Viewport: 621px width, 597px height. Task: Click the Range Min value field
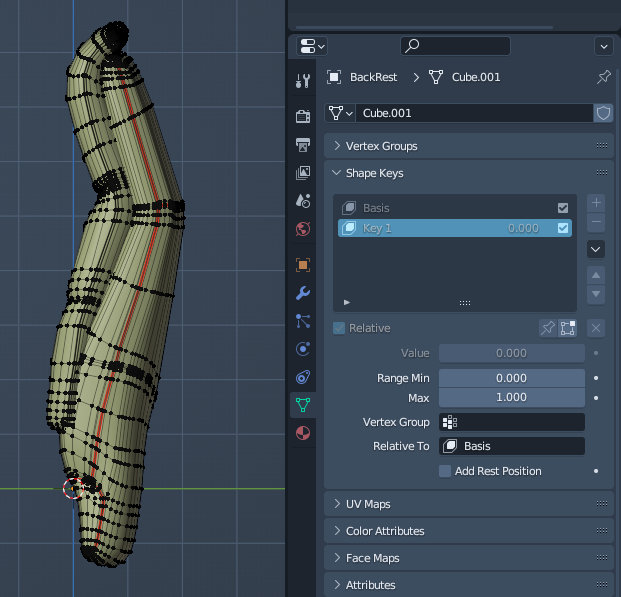511,378
